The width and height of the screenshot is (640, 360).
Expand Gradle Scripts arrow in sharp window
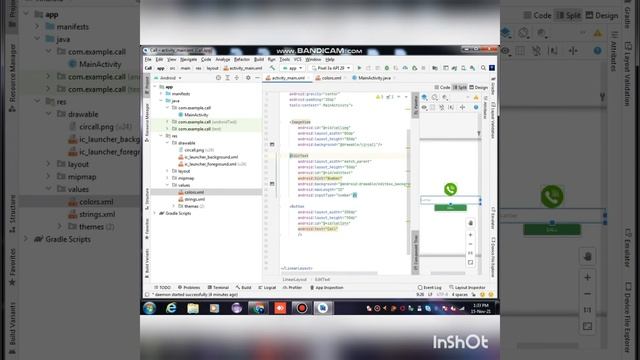(x=155, y=213)
